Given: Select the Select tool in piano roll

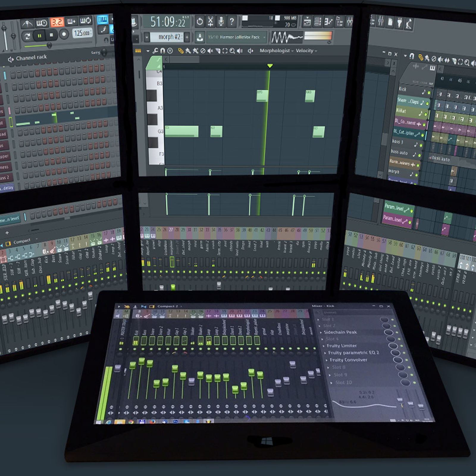Looking at the screenshot, I should [x=225, y=51].
